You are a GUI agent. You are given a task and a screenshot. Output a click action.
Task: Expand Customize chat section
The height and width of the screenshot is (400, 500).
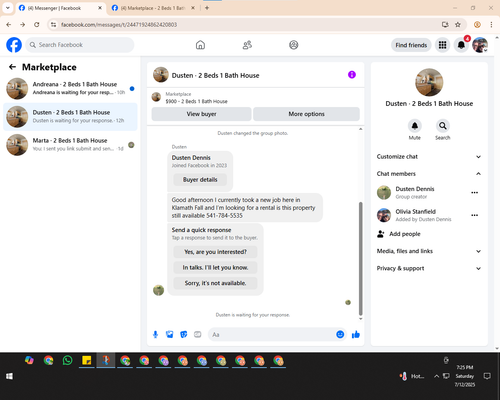tap(429, 157)
